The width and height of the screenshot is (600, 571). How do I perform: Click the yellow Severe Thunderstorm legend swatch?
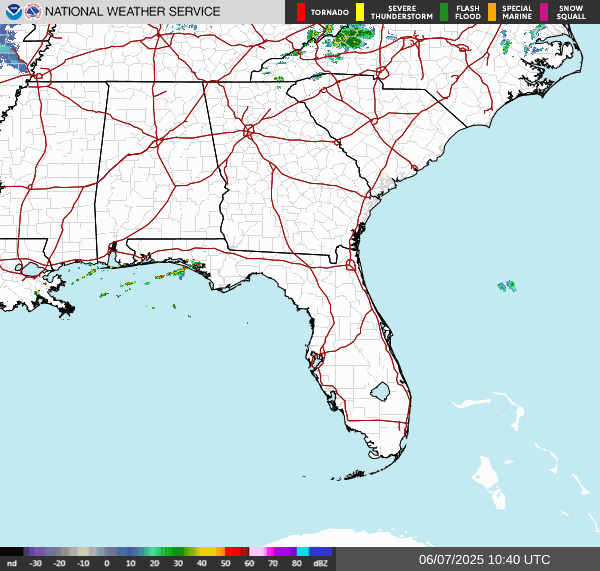pos(360,12)
